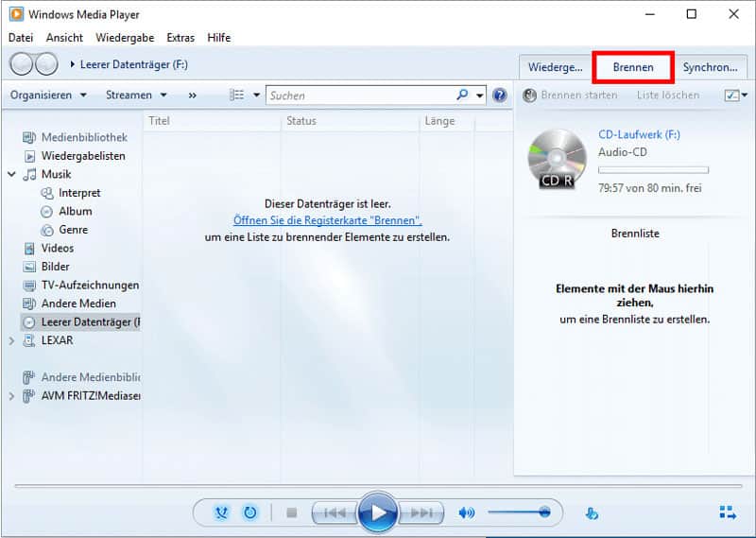Image resolution: width=756 pixels, height=538 pixels.
Task: Open the Wiedergabe menu
Action: pyautogui.click(x=125, y=38)
